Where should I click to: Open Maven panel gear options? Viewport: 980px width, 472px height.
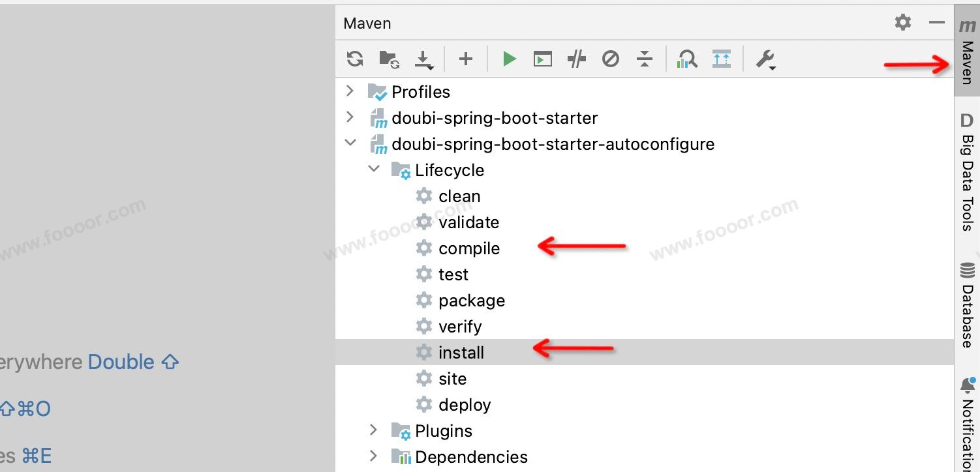point(903,23)
